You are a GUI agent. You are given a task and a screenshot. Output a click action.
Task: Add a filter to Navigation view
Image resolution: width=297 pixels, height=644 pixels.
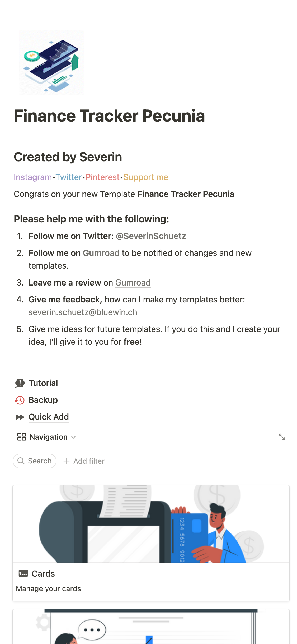coord(89,461)
